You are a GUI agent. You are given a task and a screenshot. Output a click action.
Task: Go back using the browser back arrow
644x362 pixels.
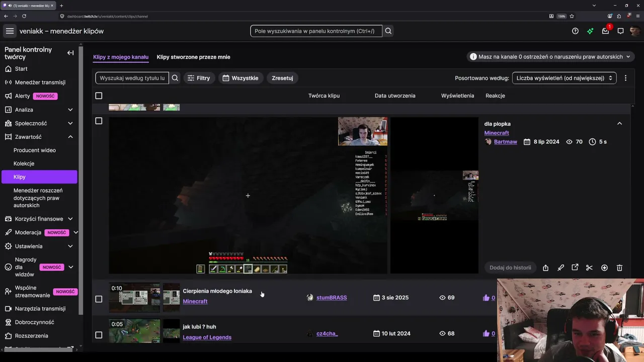(6, 16)
